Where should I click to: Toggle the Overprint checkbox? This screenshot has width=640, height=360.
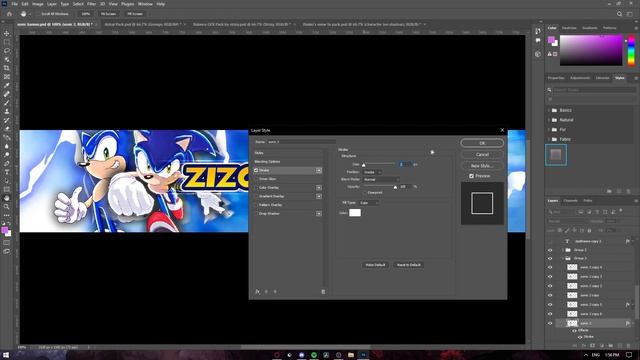pos(365,193)
